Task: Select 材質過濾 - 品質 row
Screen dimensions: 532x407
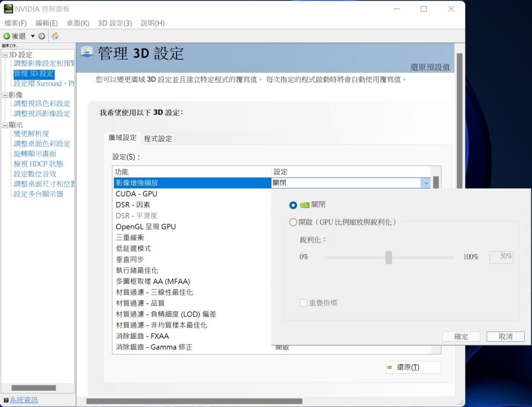Action: 192,303
